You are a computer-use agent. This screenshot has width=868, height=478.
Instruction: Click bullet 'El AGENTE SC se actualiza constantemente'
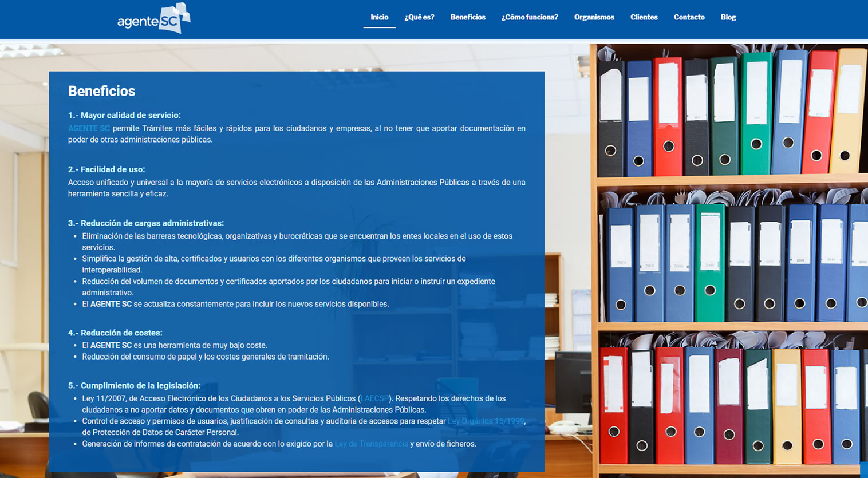pyautogui.click(x=235, y=304)
